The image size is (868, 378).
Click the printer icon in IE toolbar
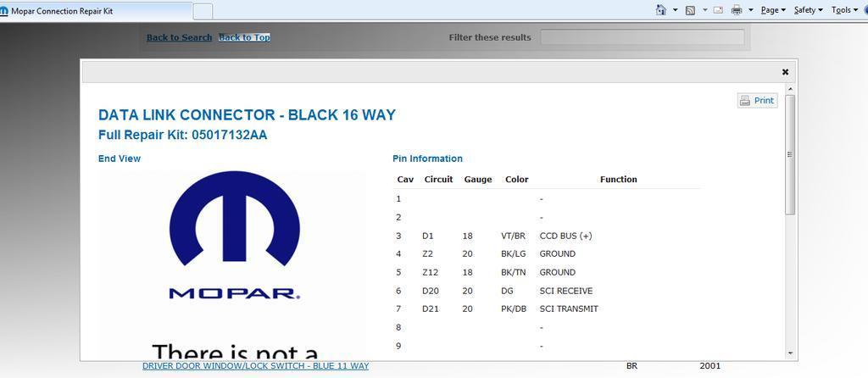coord(737,10)
